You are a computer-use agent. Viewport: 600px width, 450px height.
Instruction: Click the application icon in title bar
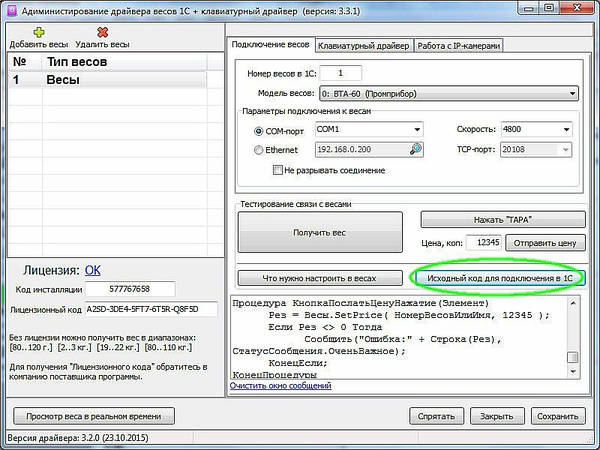click(x=11, y=9)
